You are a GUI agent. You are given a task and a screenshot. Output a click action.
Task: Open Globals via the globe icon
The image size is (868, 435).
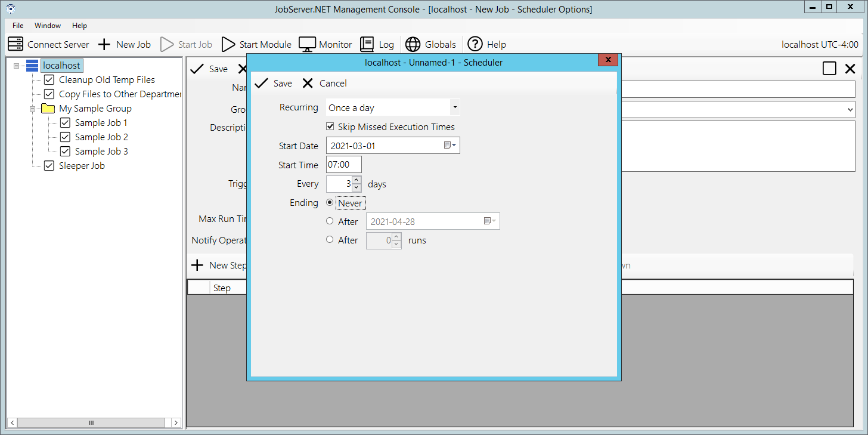pyautogui.click(x=413, y=44)
